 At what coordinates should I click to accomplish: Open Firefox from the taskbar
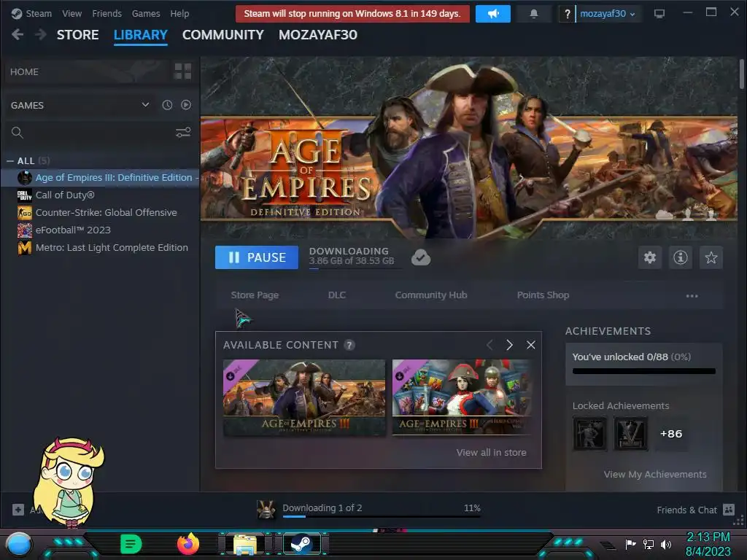tap(187, 544)
